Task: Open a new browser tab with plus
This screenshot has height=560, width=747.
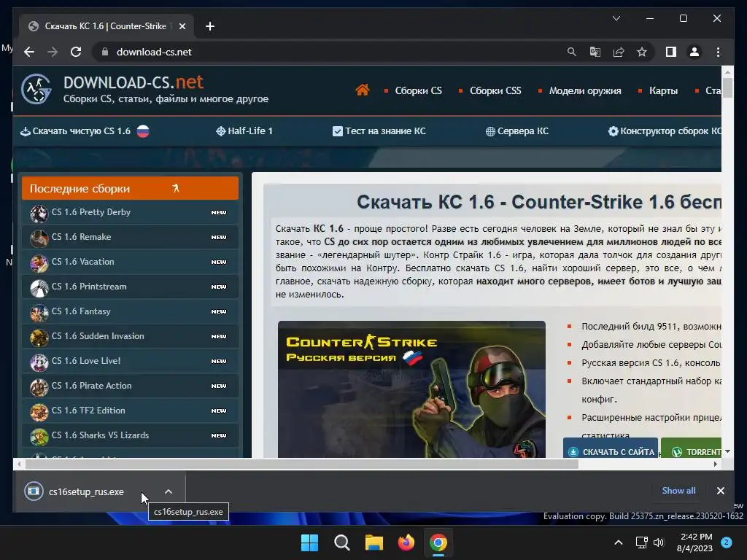Action: (x=210, y=26)
